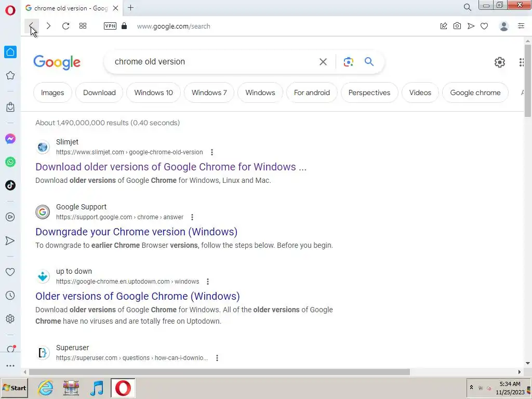The height and width of the screenshot is (399, 532).
Task: Close the chrome old version tab
Action: pyautogui.click(x=116, y=8)
